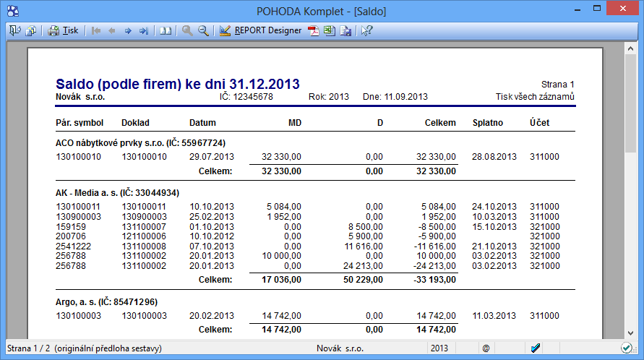The image size is (644, 360).
Task: Click the vertical scrollbar thumb
Action: pos(630,103)
